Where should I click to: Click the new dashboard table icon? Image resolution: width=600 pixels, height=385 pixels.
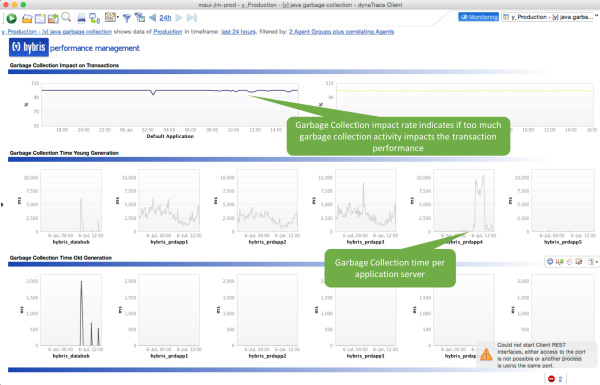pos(40,18)
